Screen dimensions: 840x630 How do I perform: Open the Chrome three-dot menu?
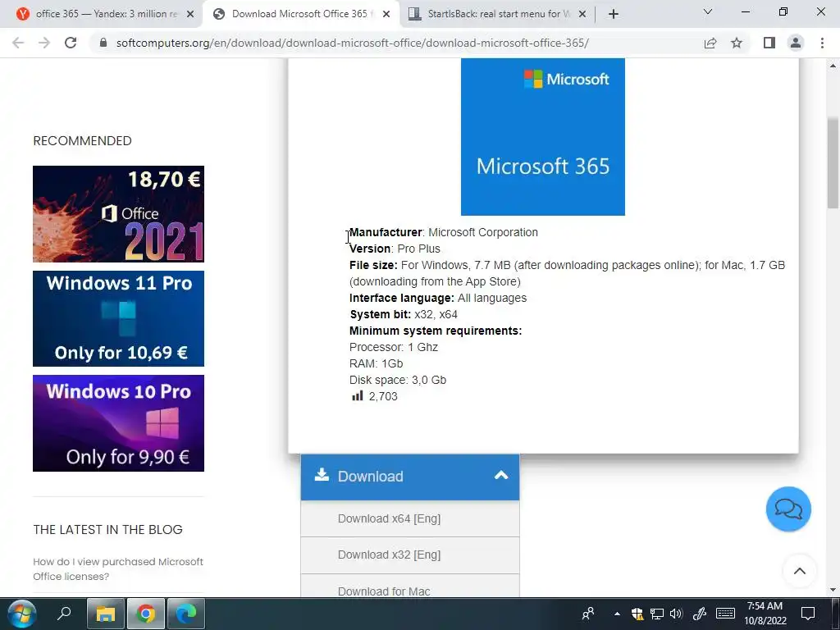822,43
